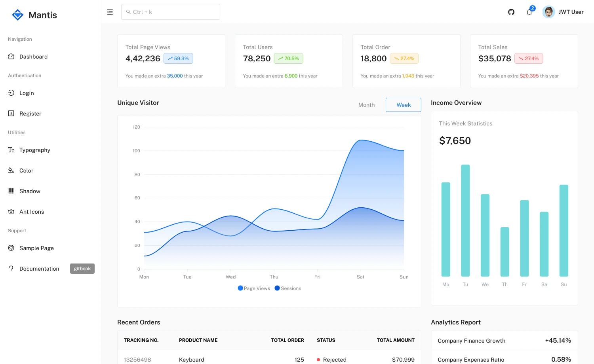This screenshot has width=594, height=364.
Task: Keep Week view selected on Unique Visitor chart
Action: [x=403, y=104]
